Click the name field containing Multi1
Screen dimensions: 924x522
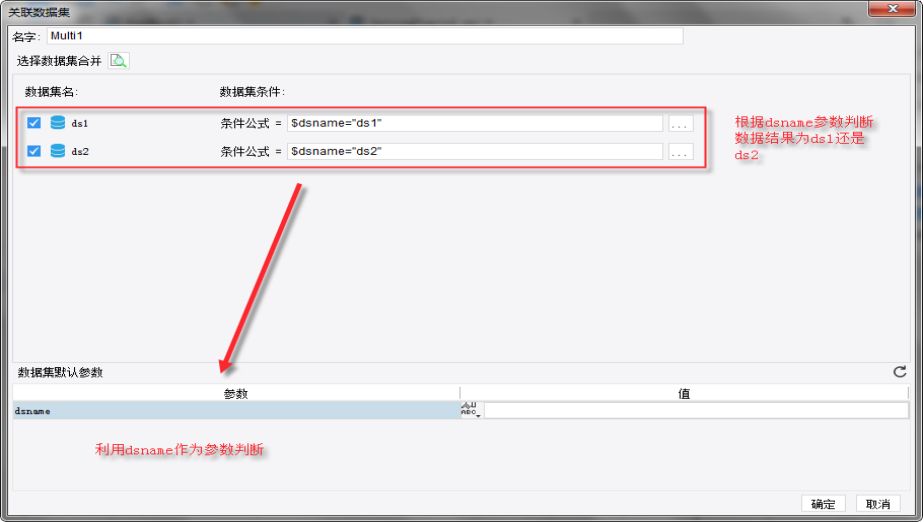pos(365,36)
